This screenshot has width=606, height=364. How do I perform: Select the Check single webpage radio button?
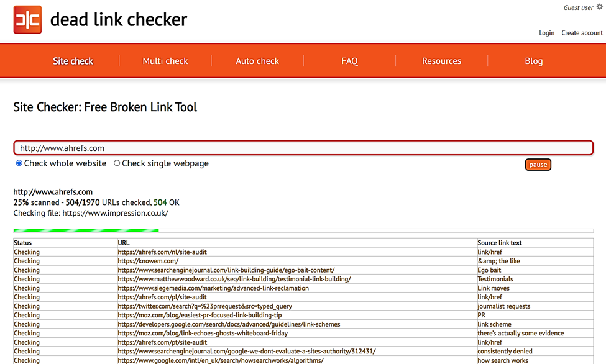pos(117,163)
